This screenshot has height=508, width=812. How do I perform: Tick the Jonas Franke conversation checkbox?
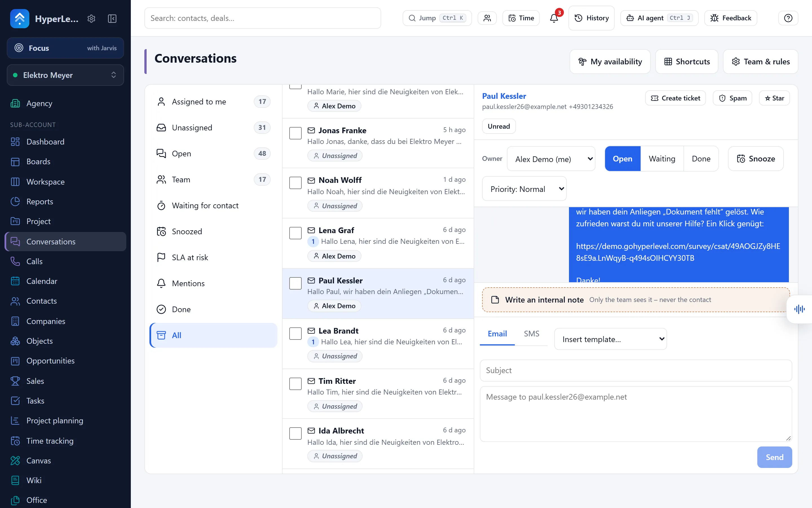tap(295, 133)
